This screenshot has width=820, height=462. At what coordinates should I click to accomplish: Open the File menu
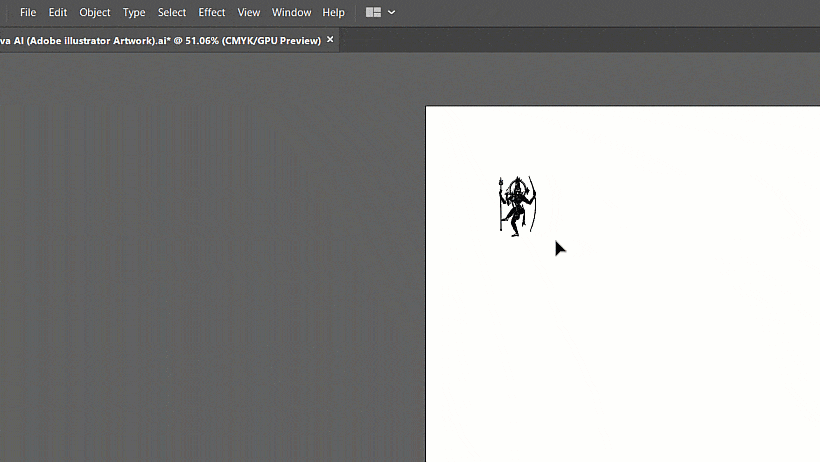click(28, 13)
